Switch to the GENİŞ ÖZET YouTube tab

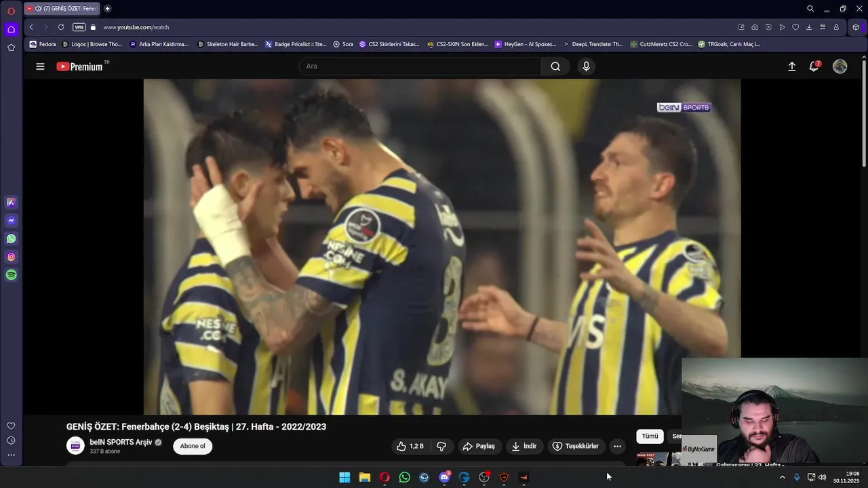[x=61, y=9]
